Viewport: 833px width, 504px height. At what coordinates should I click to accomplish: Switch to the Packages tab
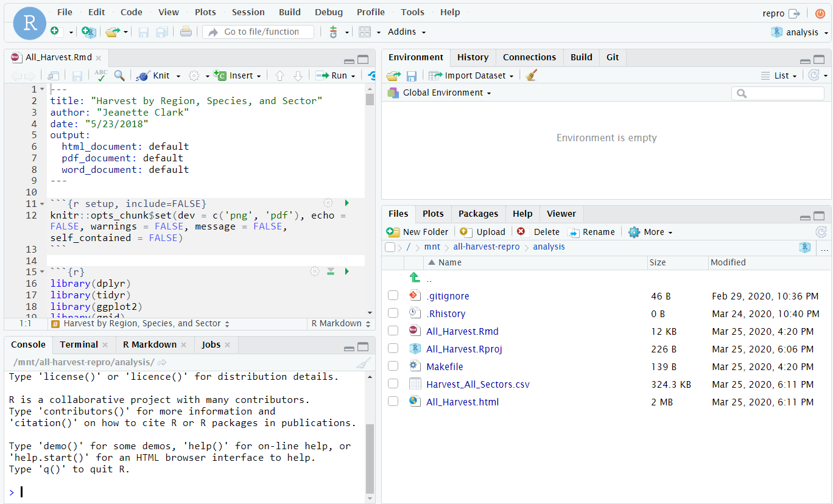point(478,214)
